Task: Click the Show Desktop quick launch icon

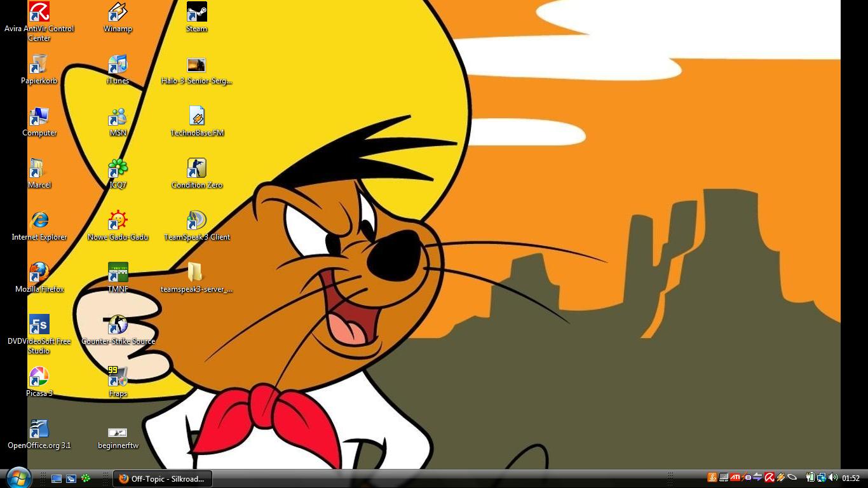Action: (x=57, y=478)
